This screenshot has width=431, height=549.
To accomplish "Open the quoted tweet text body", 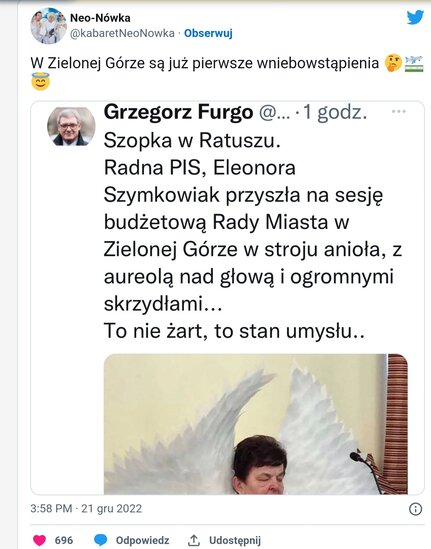I will click(253, 236).
